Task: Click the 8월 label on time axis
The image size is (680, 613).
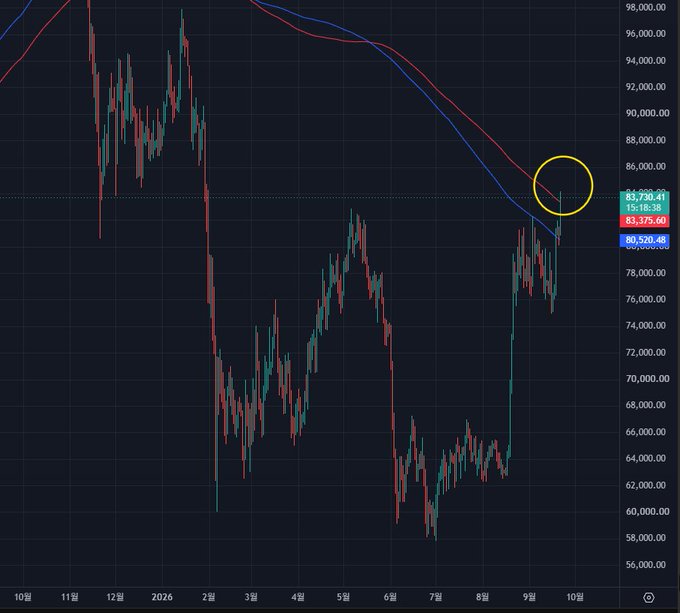Action: click(482, 597)
